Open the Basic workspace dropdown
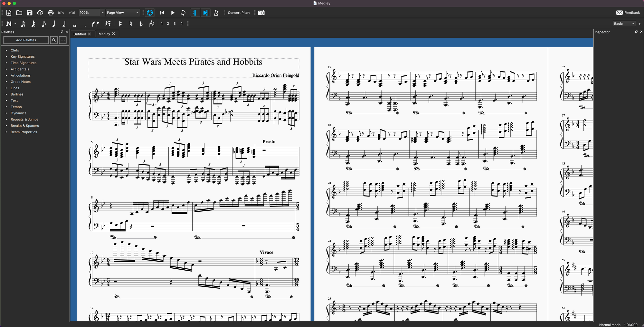This screenshot has height=327, width=644. click(x=624, y=24)
